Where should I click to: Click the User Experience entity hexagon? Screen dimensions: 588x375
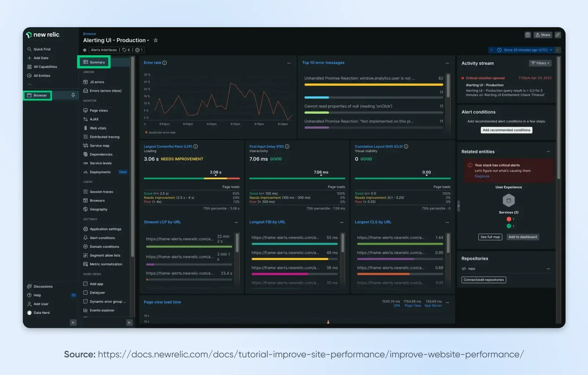509,200
